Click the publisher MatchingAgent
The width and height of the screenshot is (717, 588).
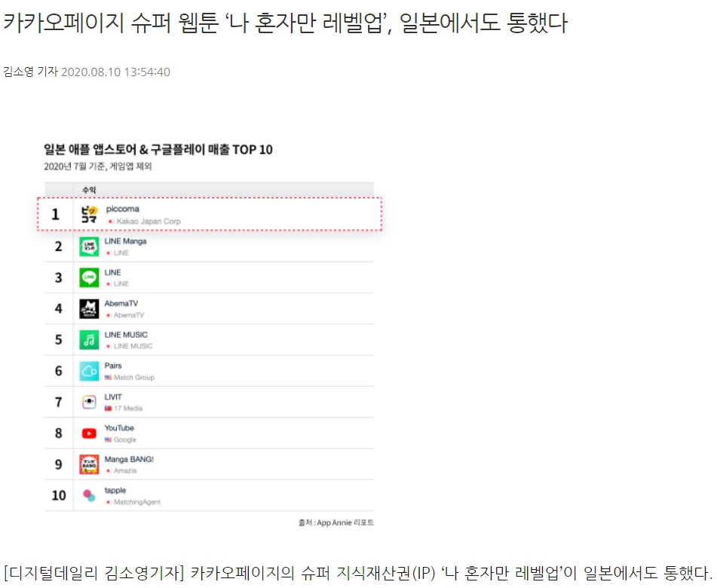[137, 502]
